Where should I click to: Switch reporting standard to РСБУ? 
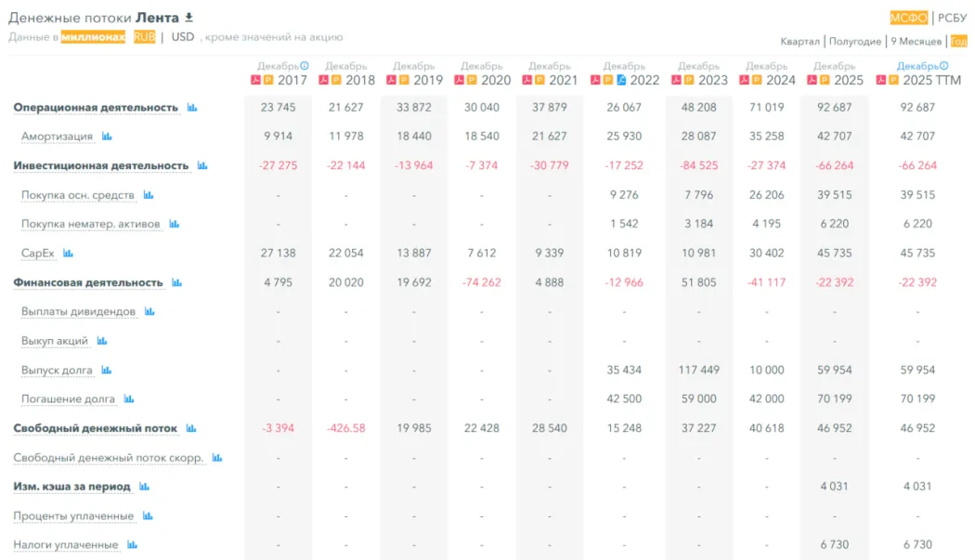pos(953,18)
